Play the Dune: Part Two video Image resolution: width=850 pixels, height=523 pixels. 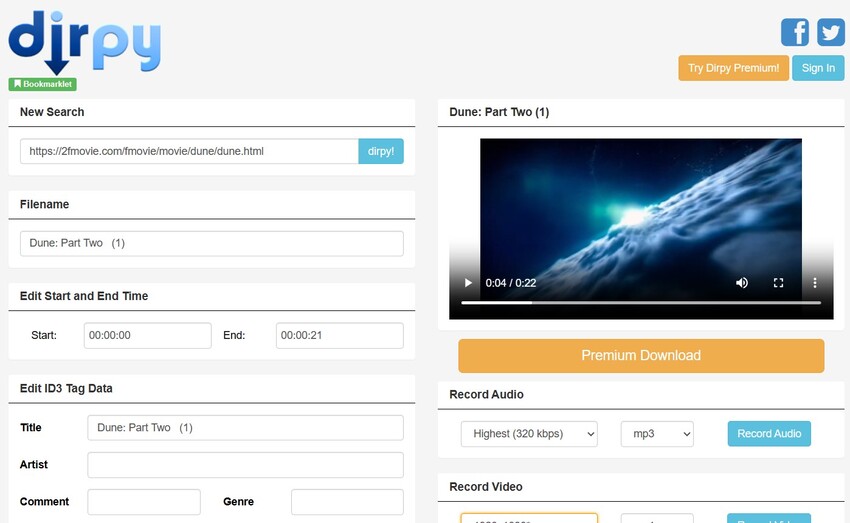coord(468,283)
